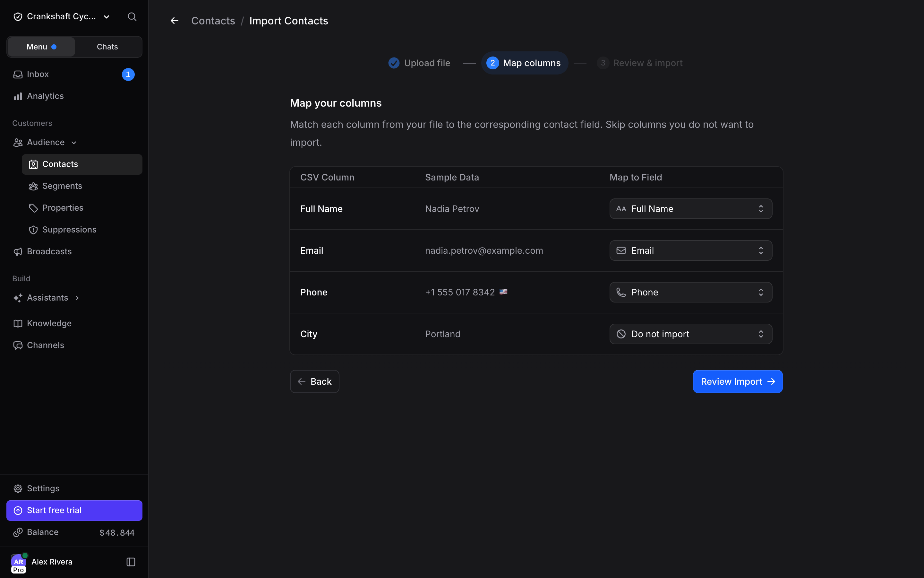Click the sample phone +1 555 017 8342
Viewport: 924px width, 578px height.
coord(460,292)
